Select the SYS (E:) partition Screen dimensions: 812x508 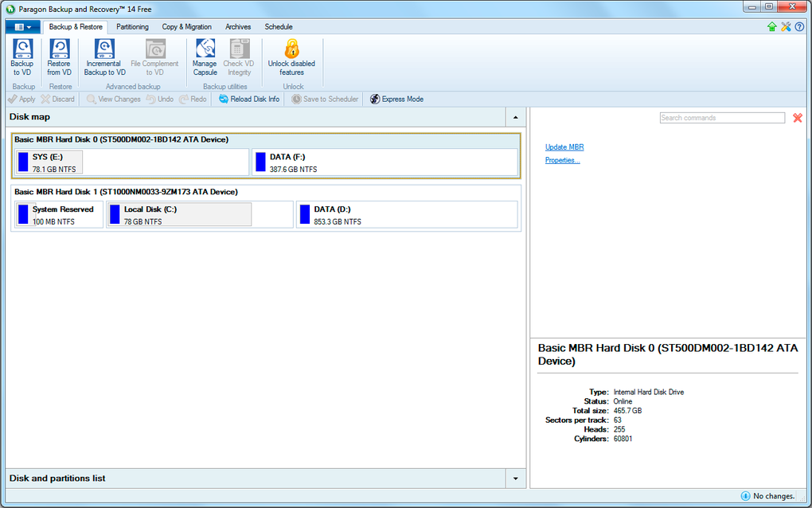point(132,162)
